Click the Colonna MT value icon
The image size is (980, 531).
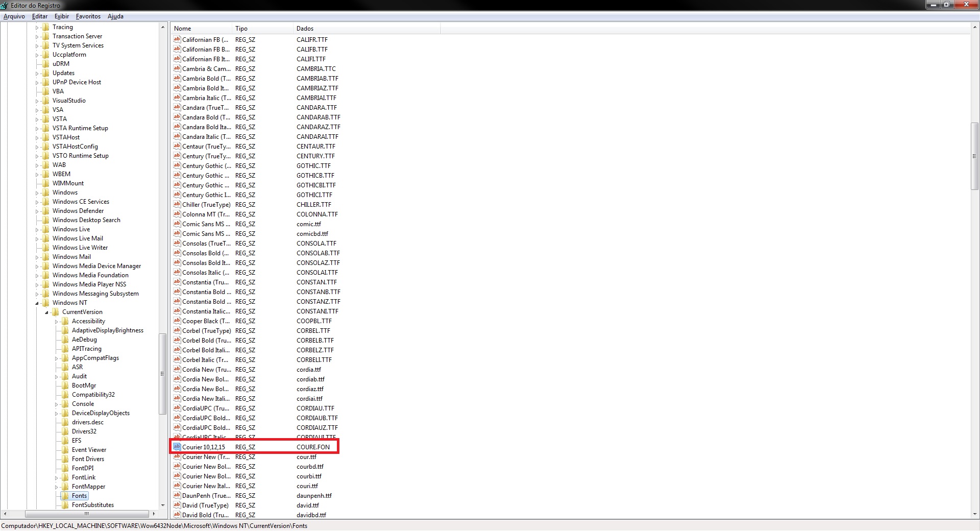[x=177, y=214]
